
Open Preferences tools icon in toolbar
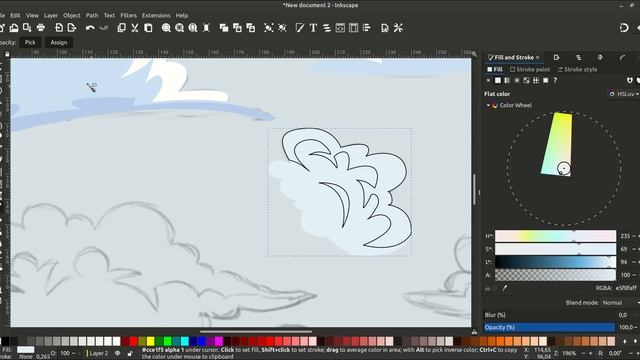pyautogui.click(x=398, y=28)
